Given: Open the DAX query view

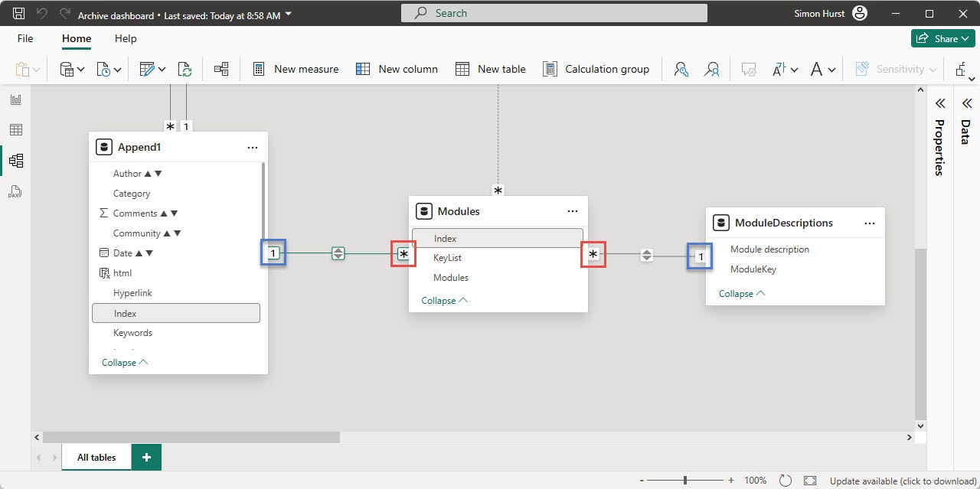Looking at the screenshot, I should pyautogui.click(x=17, y=191).
